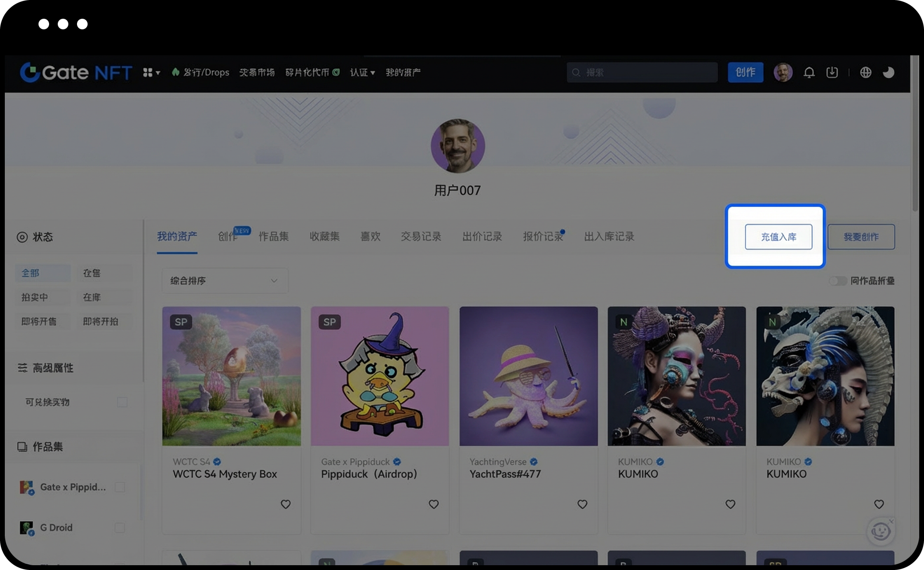The height and width of the screenshot is (570, 924).
Task: Click the search input field
Action: [645, 73]
